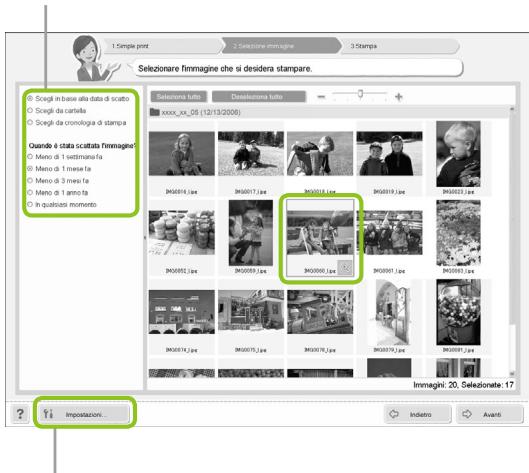Screen dimensions: 529x473
Task: Go to step '3 Stampa'
Action: pos(400,46)
